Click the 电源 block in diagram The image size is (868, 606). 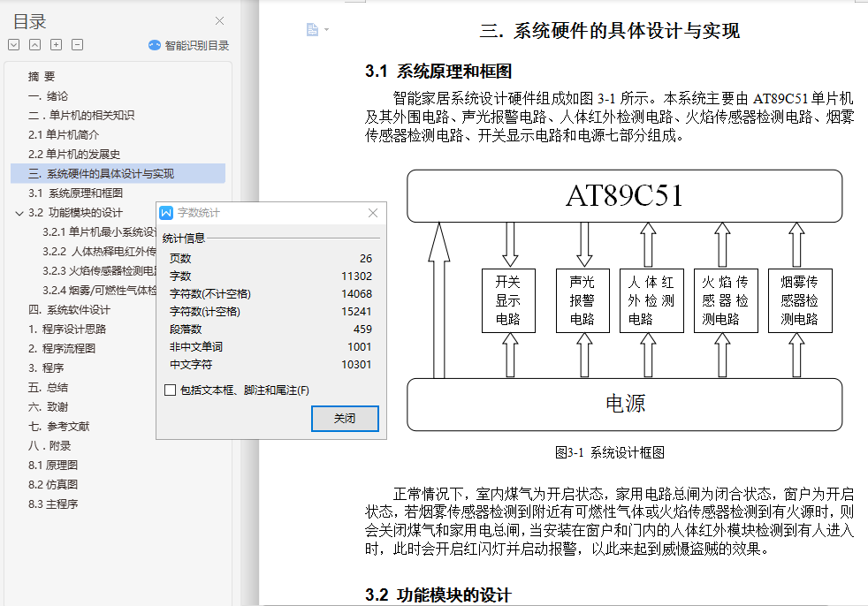click(624, 405)
